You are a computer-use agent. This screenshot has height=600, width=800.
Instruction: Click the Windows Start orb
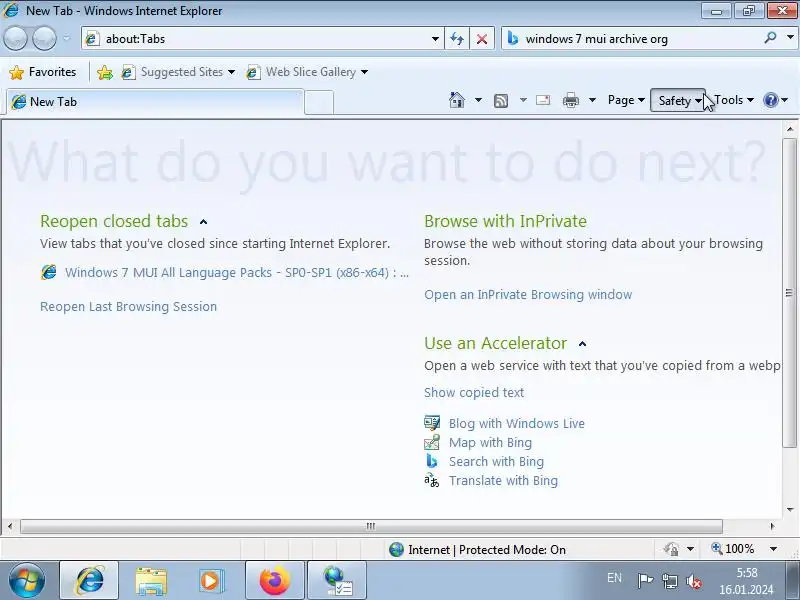(x=27, y=580)
